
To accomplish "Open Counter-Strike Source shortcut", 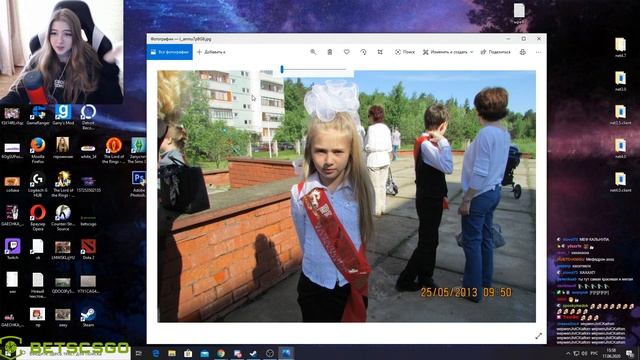I will point(63,218).
